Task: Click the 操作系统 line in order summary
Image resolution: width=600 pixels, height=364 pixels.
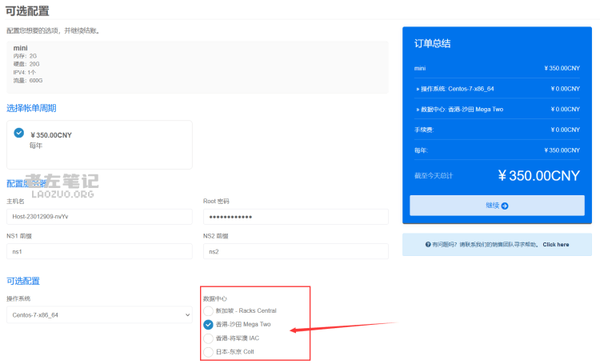Action: pyautogui.click(x=454, y=88)
